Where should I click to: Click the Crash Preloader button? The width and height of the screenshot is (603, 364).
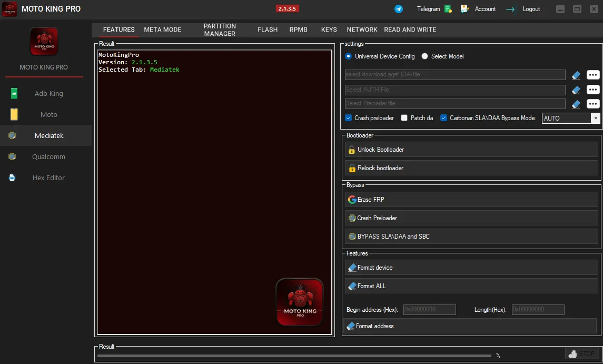[x=471, y=218]
